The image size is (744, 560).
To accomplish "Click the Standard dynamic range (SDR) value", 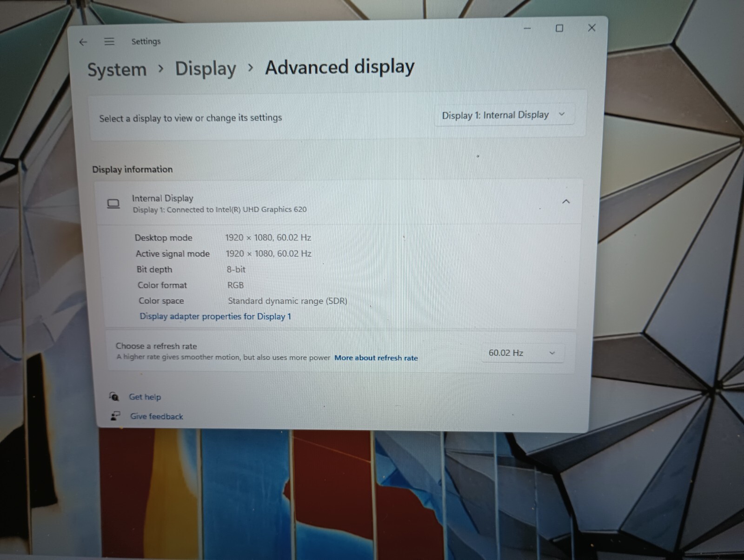I will (288, 301).
